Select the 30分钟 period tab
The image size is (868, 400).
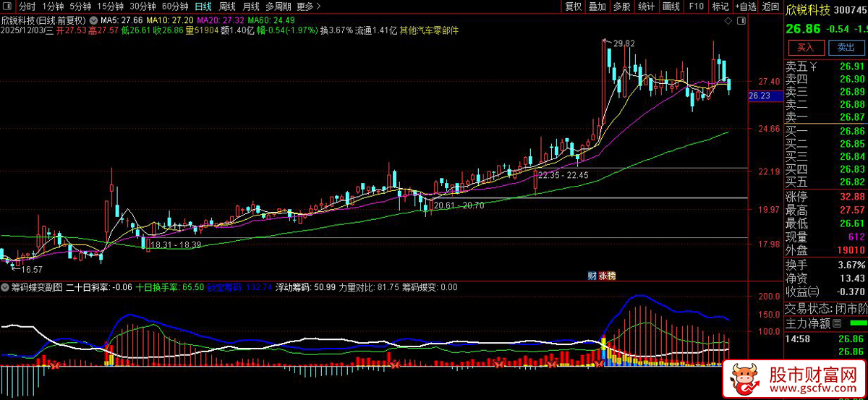pyautogui.click(x=142, y=7)
